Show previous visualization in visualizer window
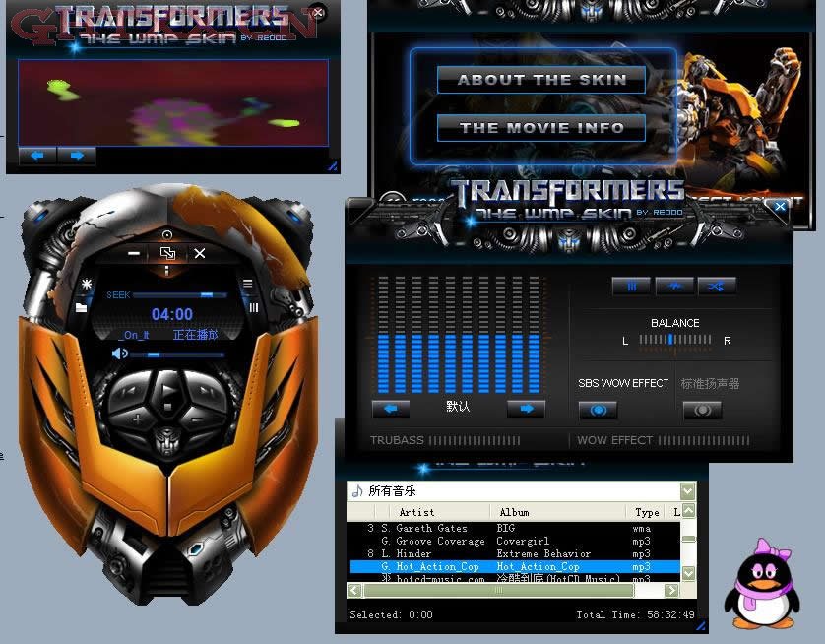The height and width of the screenshot is (644, 825). [x=37, y=156]
